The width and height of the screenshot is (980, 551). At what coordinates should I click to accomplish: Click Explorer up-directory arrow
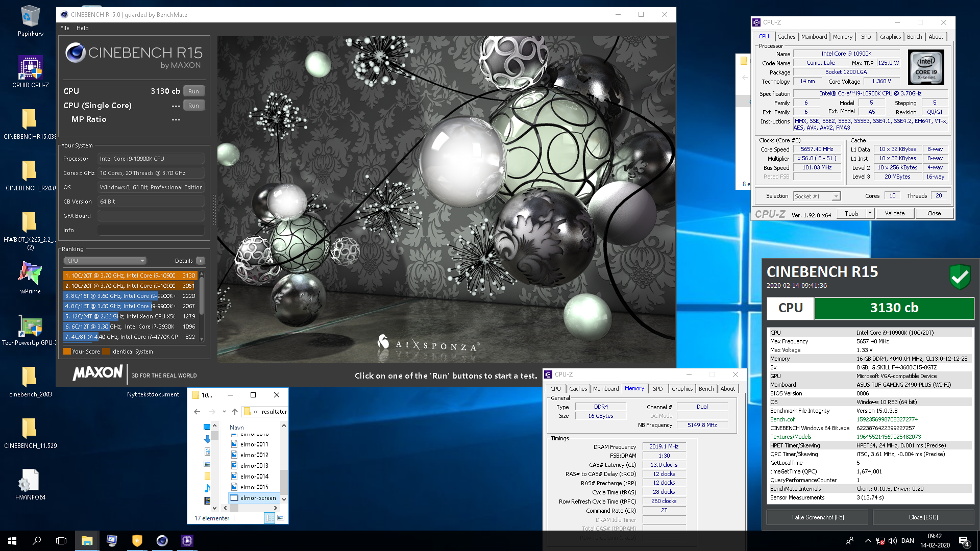235,412
